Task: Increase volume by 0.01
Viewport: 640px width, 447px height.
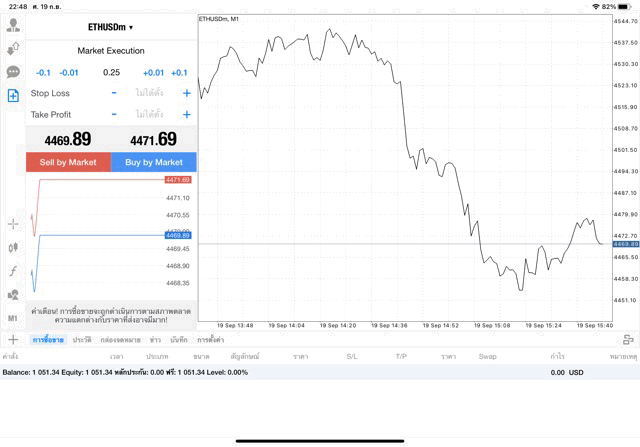Action: (x=153, y=72)
